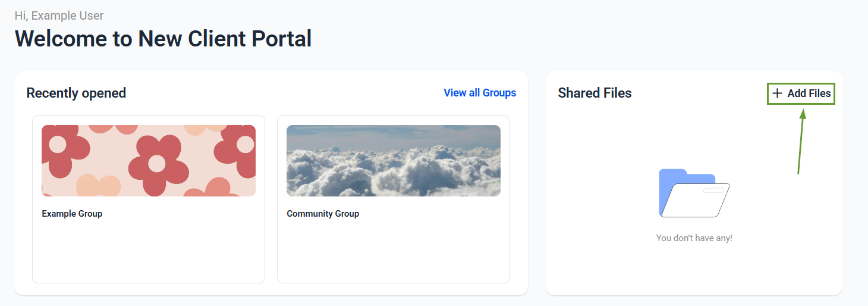Click blank space below Community Group title

pyautogui.click(x=394, y=250)
